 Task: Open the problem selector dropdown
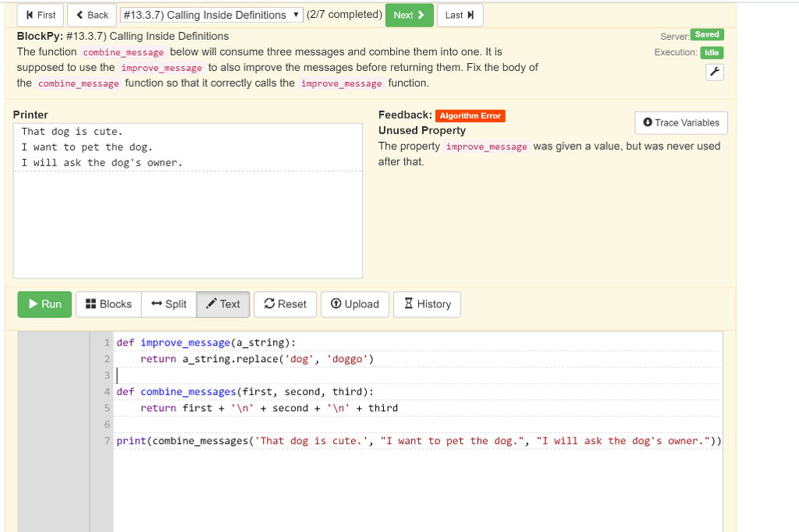click(210, 14)
